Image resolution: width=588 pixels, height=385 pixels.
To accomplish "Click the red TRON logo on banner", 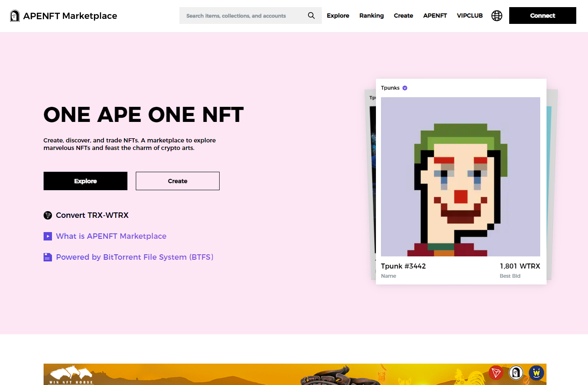I will [496, 372].
